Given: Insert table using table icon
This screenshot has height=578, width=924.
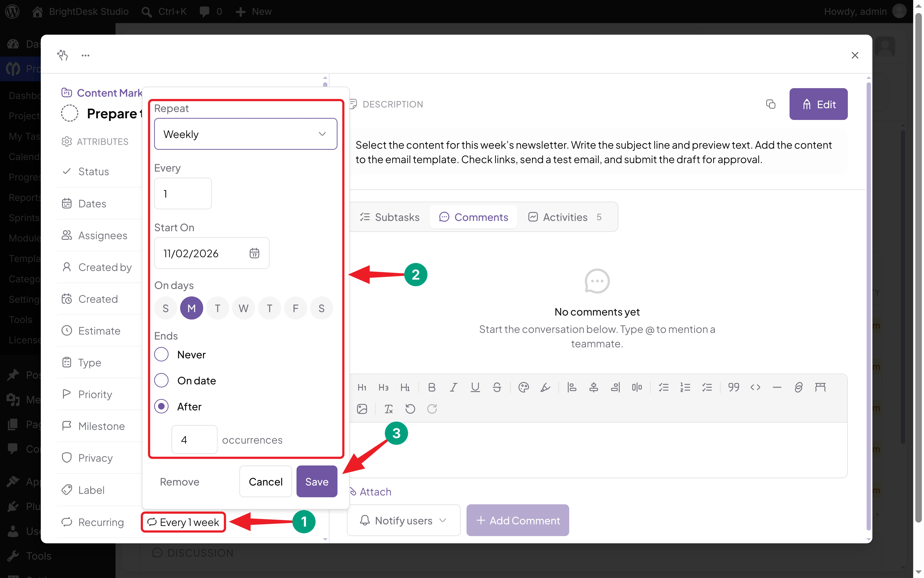Looking at the screenshot, I should [820, 387].
